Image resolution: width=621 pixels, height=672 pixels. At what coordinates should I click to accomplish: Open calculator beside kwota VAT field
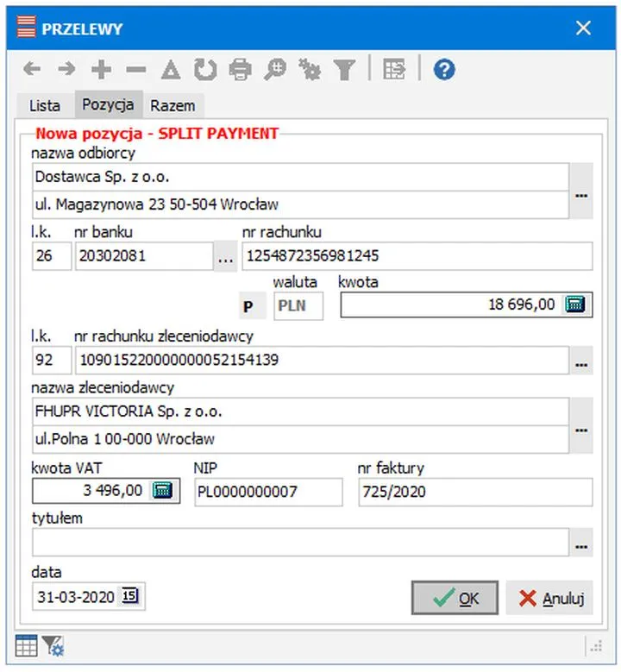(162, 491)
